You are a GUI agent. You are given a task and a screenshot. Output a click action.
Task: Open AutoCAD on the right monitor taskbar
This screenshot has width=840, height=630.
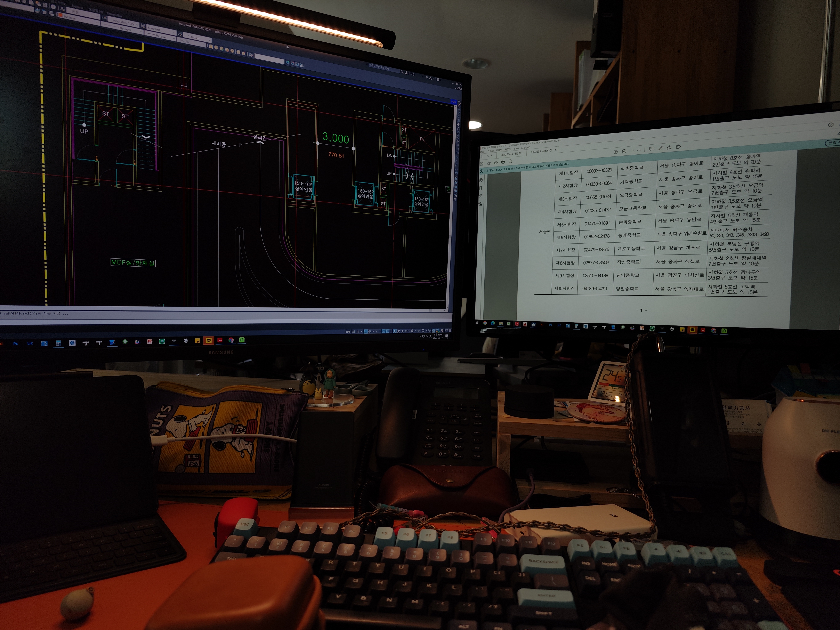[517, 324]
